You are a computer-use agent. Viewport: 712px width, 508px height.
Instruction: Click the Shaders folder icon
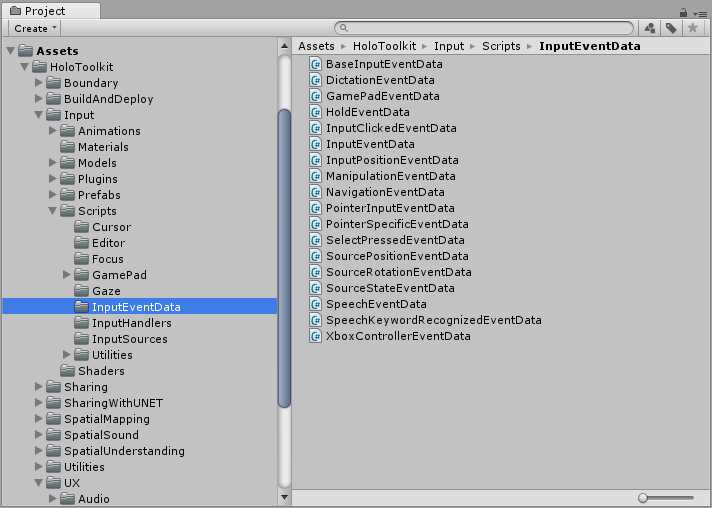click(x=68, y=370)
